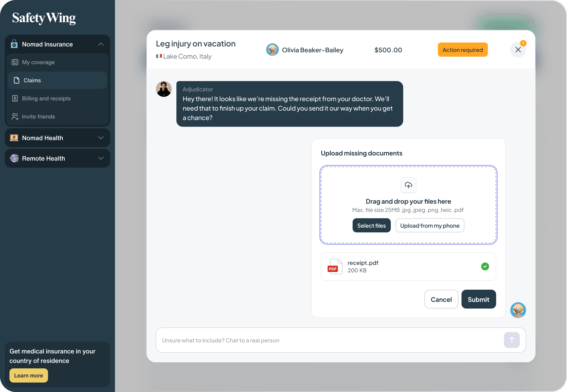Click the Remote Health globe icon
This screenshot has width=567, height=392.
pyautogui.click(x=14, y=158)
